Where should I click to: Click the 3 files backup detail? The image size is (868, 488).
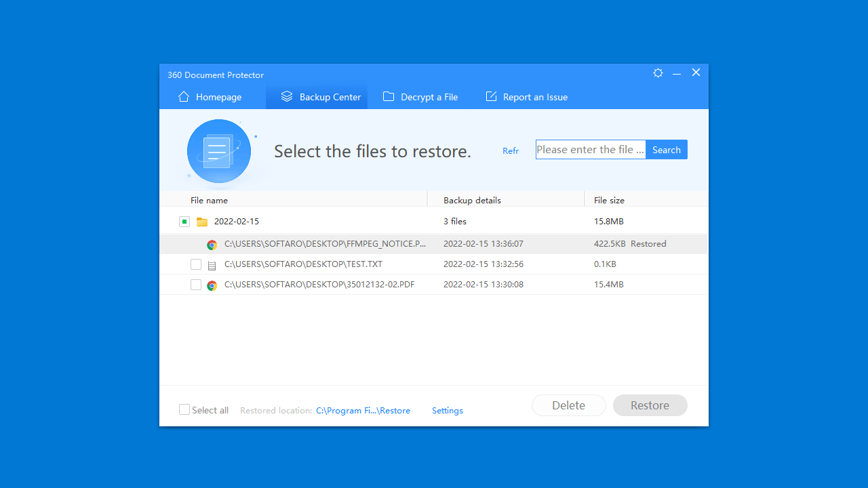pos(455,222)
